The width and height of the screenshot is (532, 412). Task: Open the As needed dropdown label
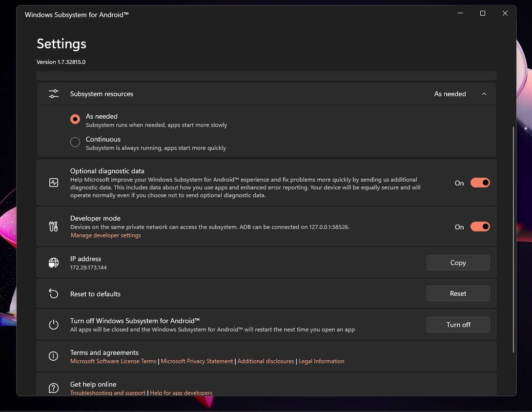450,94
